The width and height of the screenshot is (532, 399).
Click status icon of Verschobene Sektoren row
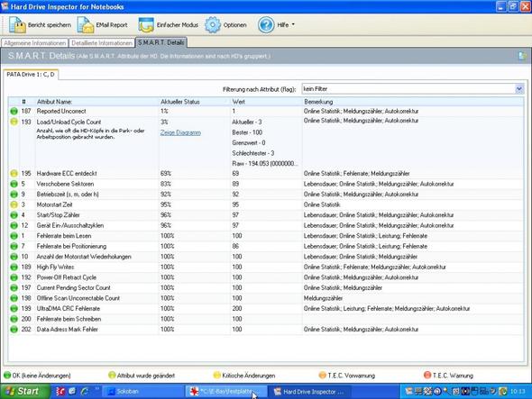14,184
